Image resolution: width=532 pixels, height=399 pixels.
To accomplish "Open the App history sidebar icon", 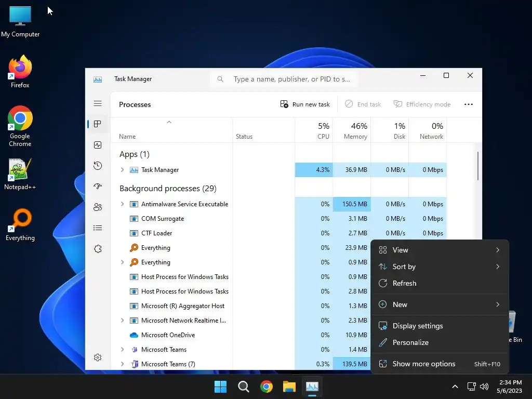I will click(x=98, y=166).
